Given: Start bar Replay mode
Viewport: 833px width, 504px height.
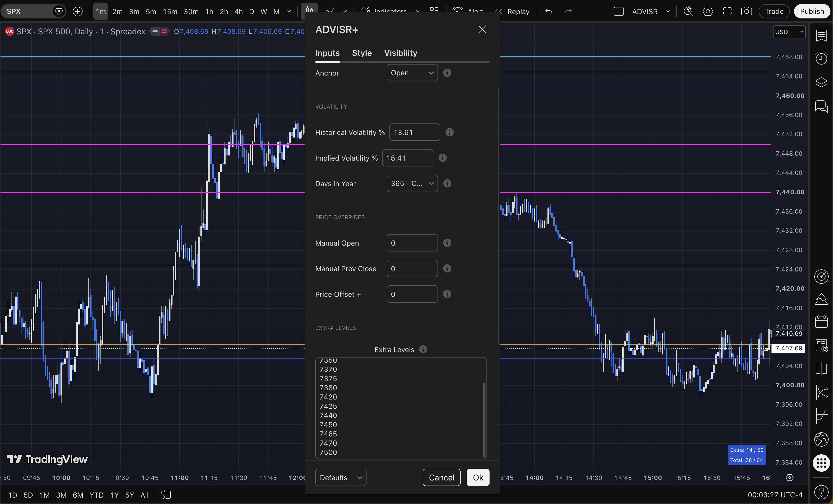Looking at the screenshot, I should click(x=512, y=12).
